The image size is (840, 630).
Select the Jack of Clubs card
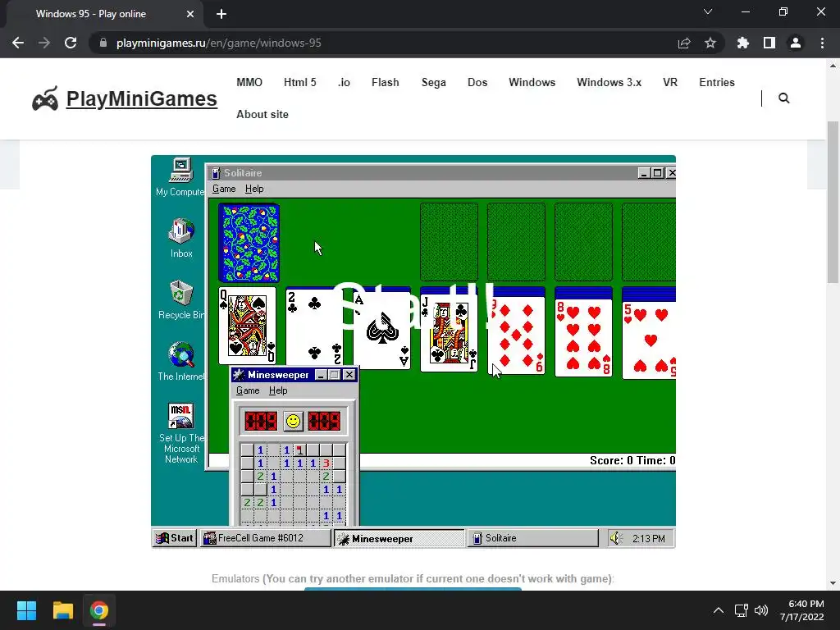[449, 334]
